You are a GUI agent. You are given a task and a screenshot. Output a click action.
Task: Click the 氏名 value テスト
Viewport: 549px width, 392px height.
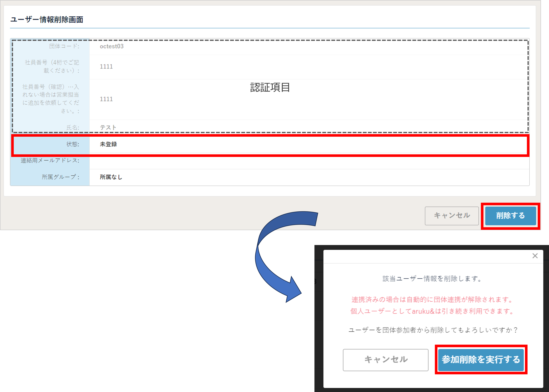108,127
